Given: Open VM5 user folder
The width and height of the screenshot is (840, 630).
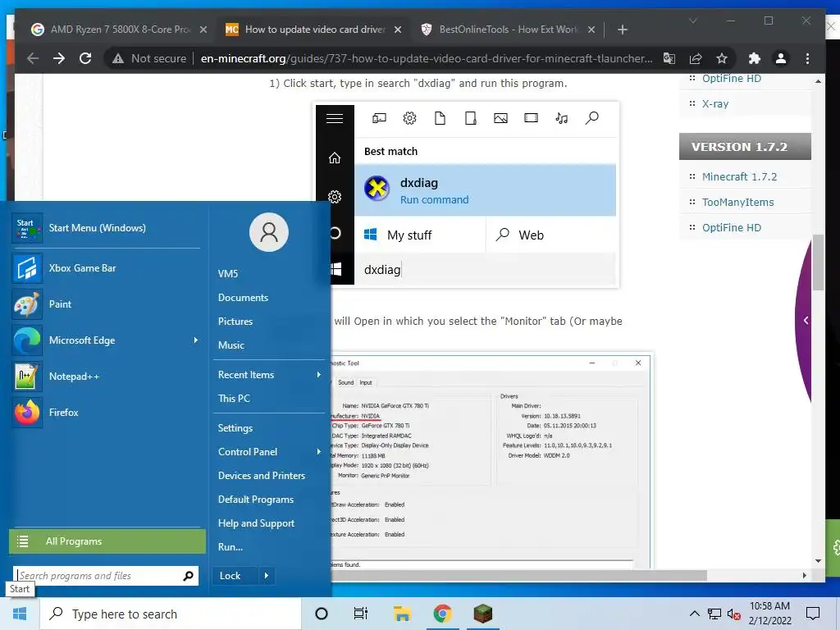Looking at the screenshot, I should (x=228, y=274).
